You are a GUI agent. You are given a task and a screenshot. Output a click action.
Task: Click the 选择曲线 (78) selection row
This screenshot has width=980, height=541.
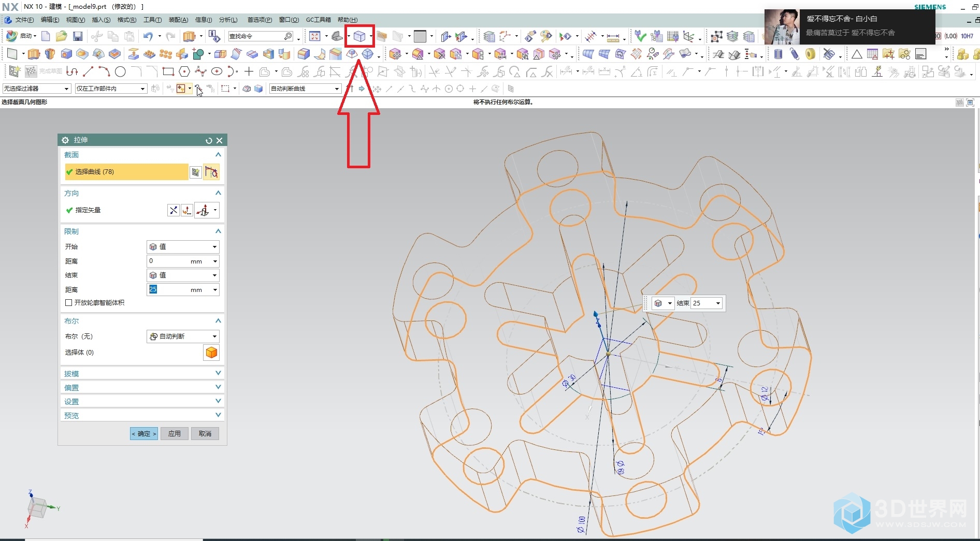(126, 172)
